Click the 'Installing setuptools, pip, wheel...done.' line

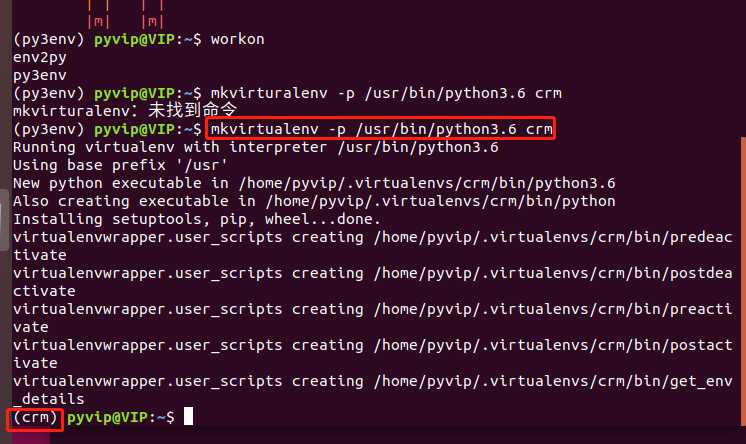coord(197,219)
